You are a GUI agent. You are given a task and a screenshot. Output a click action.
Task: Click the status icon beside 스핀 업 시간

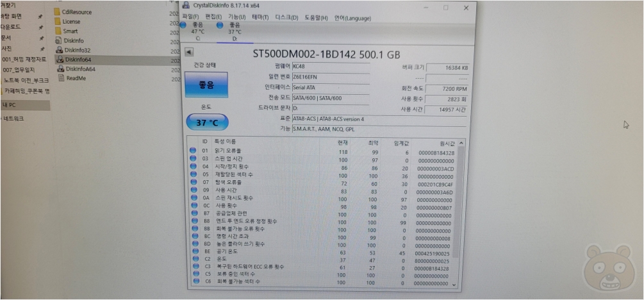tap(193, 158)
